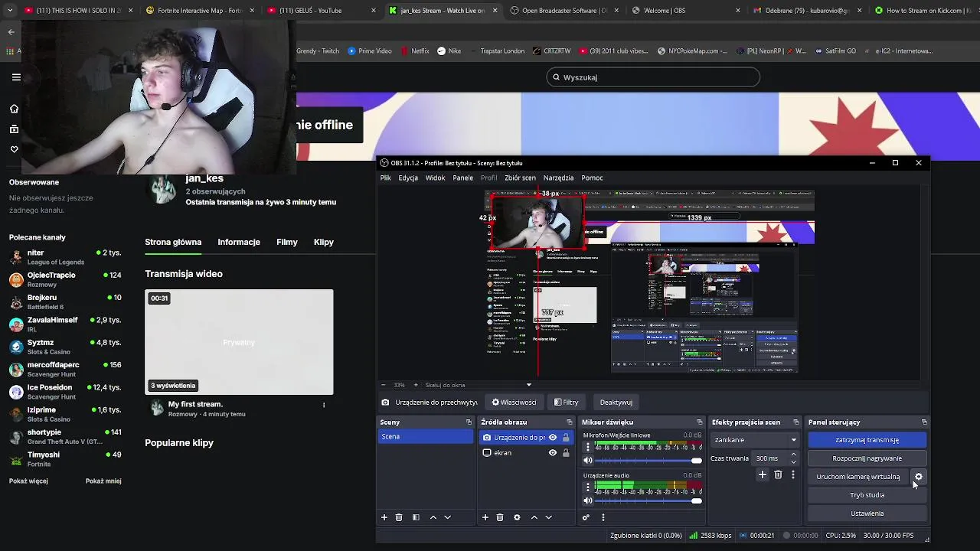Open My first stream three-dot menu

(x=324, y=405)
